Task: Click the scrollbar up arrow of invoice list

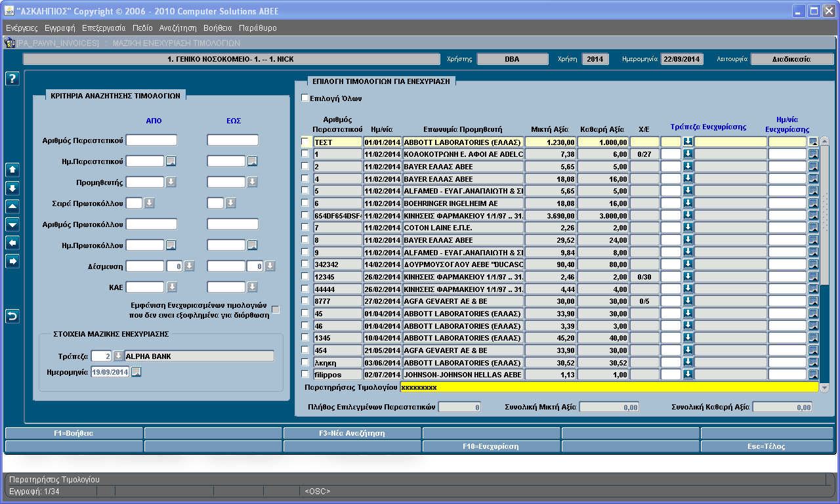Action: [825, 140]
